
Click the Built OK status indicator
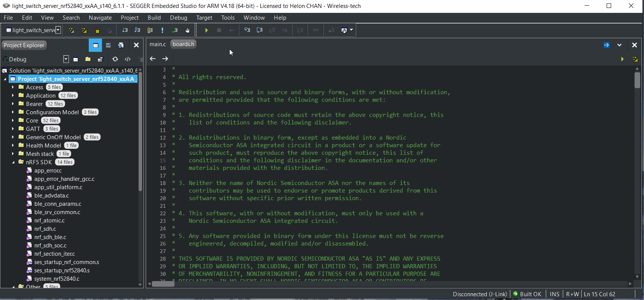(x=528, y=294)
